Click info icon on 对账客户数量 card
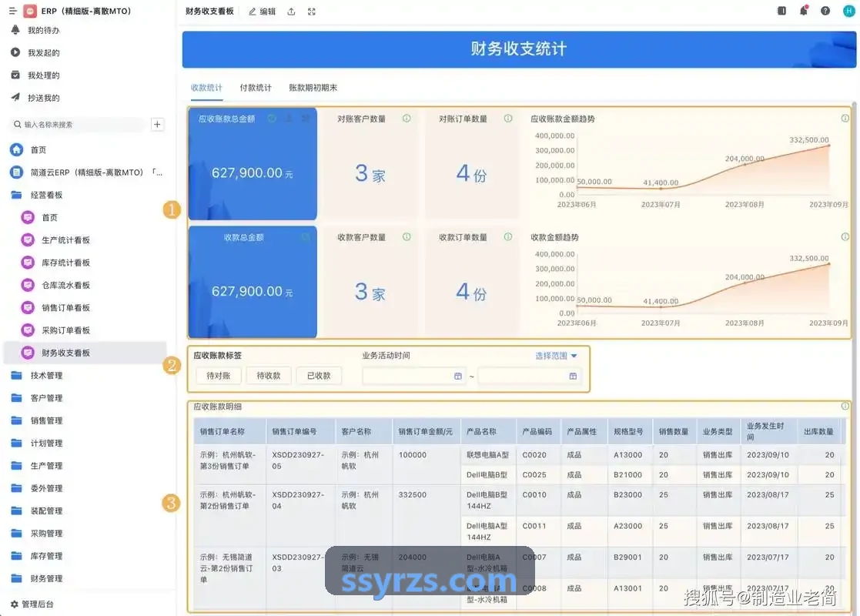The image size is (860, 616). (x=407, y=119)
